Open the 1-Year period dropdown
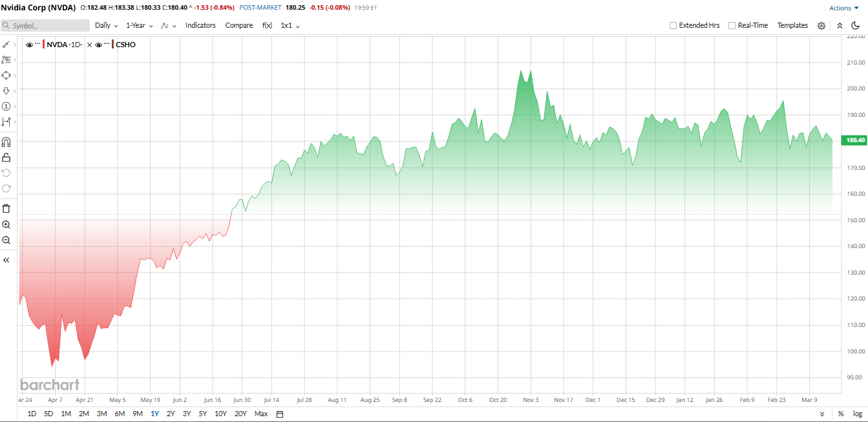The height and width of the screenshot is (422, 868). pyautogui.click(x=139, y=25)
